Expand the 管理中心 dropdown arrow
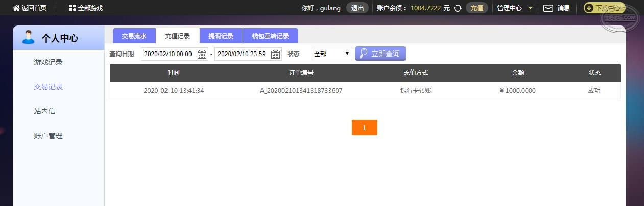This screenshot has width=644, height=206. [530, 8]
